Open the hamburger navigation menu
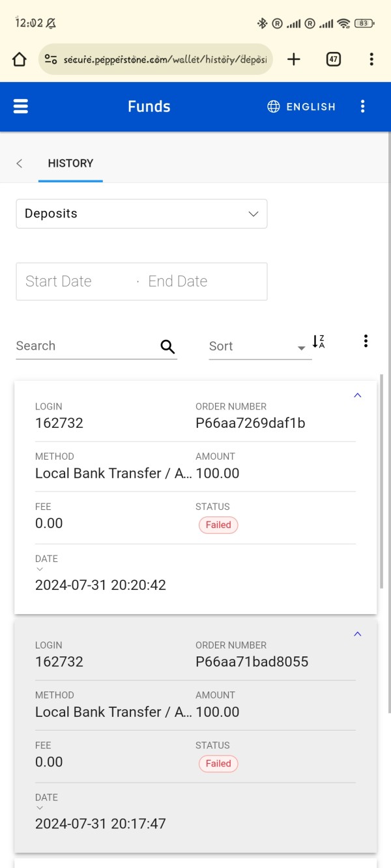391x868 pixels. coord(21,106)
